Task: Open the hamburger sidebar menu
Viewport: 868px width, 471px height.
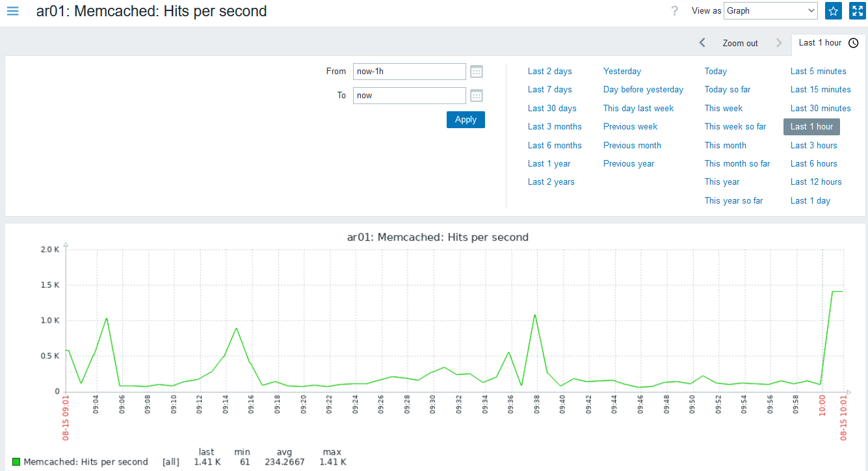Action: pos(12,11)
